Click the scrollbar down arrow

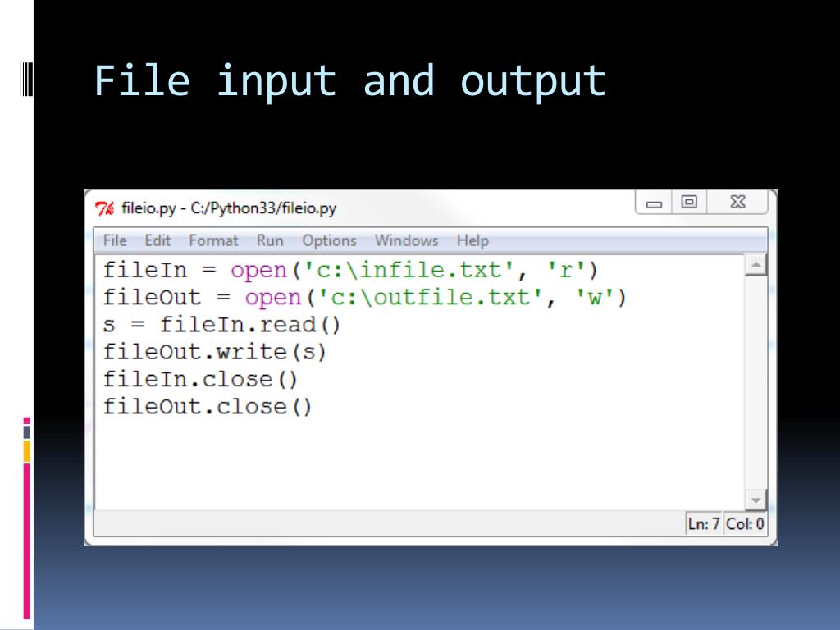pos(756,500)
